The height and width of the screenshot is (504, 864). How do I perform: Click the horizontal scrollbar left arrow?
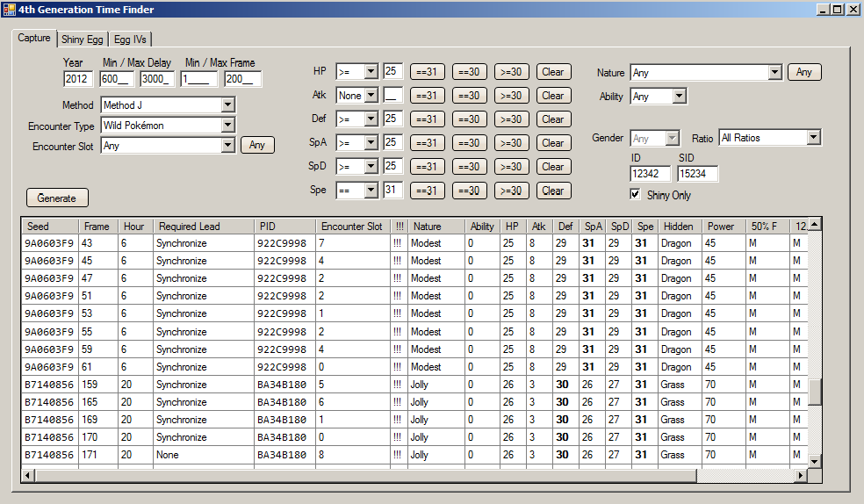(x=29, y=475)
